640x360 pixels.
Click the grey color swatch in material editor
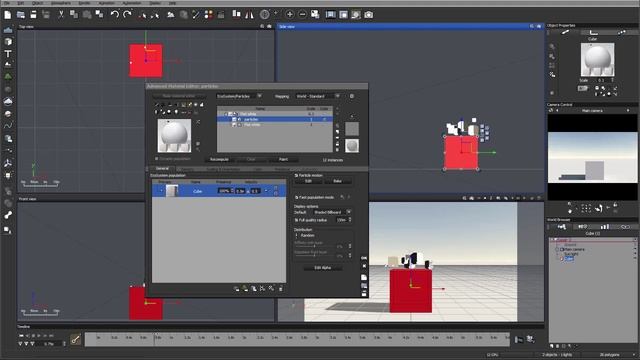[352, 129]
